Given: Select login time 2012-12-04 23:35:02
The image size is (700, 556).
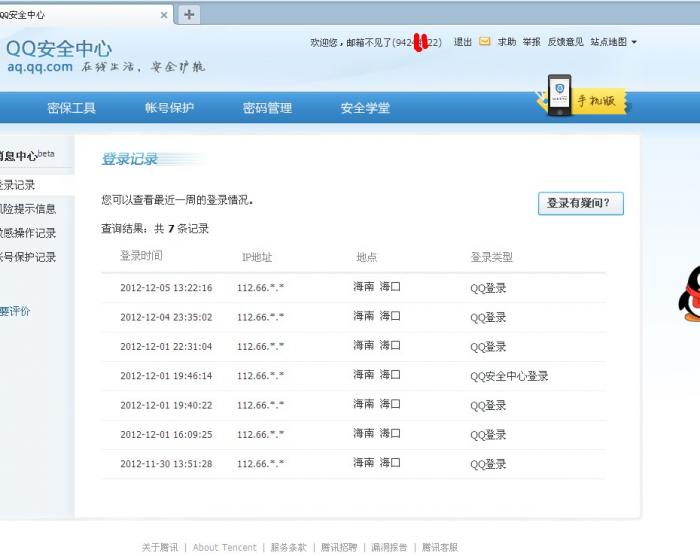Looking at the screenshot, I should [x=166, y=317].
